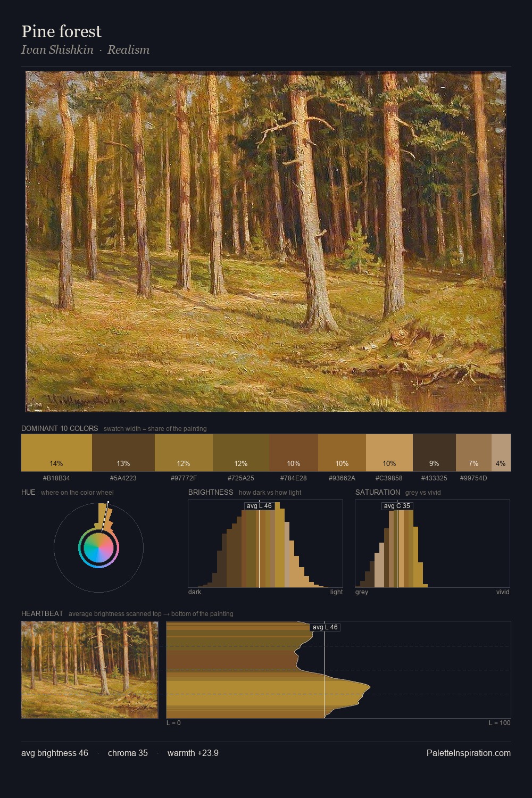The width and height of the screenshot is (532, 798).
Task: Click the brightness histogram chart
Action: (x=265, y=544)
